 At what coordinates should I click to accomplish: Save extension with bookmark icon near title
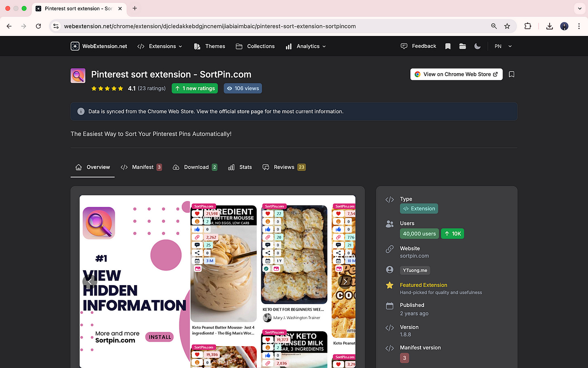512,74
